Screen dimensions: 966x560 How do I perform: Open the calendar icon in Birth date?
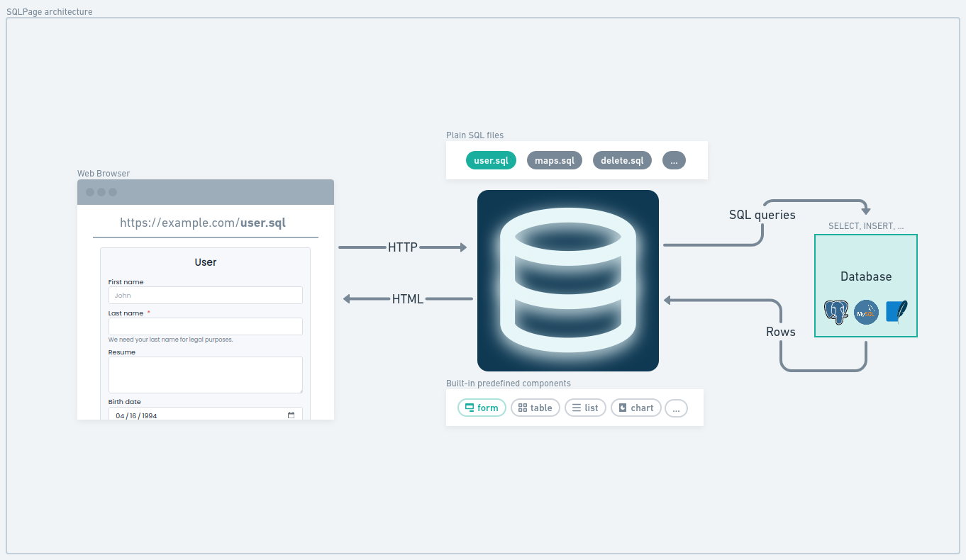(291, 415)
